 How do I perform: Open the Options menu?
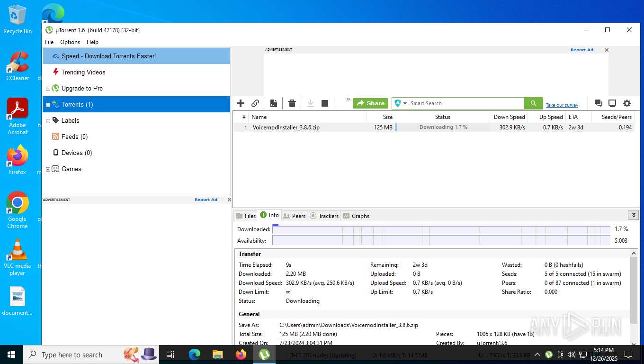pyautogui.click(x=70, y=42)
